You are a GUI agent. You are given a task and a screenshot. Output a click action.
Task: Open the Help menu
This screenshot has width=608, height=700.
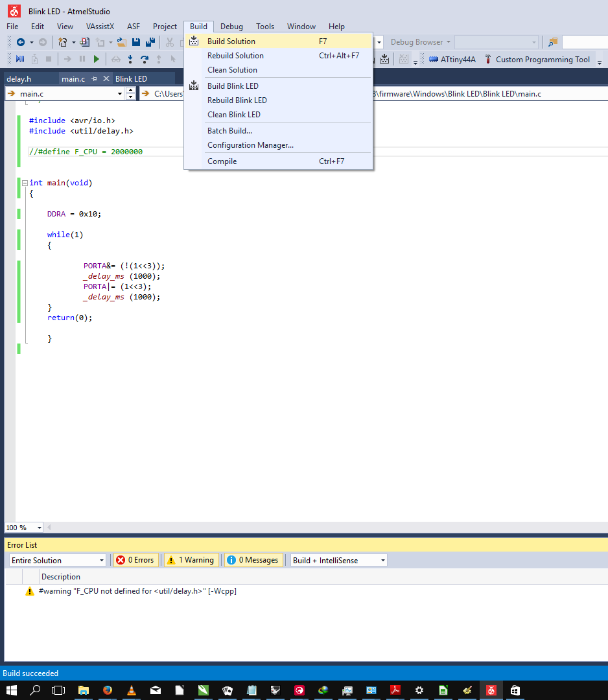point(336,27)
